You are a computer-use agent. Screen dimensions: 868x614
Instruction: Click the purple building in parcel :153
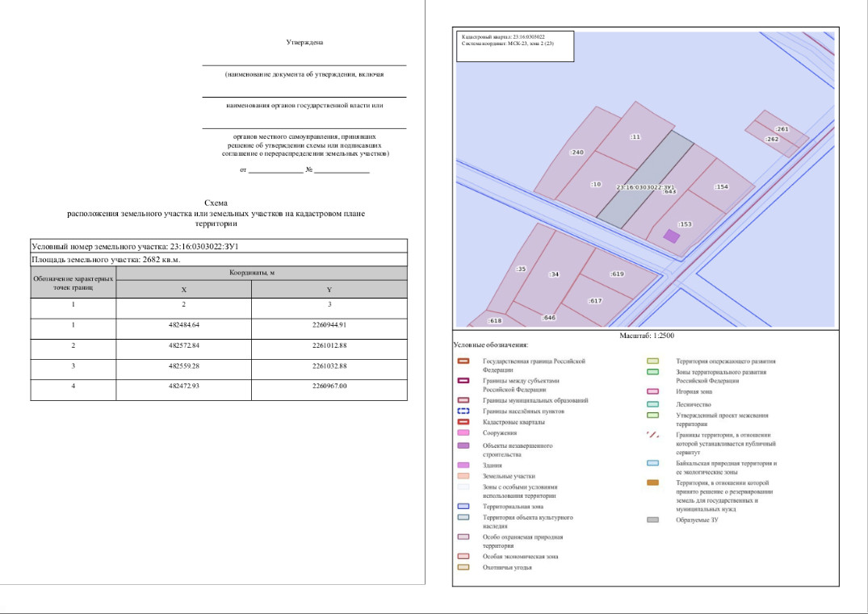point(671,236)
